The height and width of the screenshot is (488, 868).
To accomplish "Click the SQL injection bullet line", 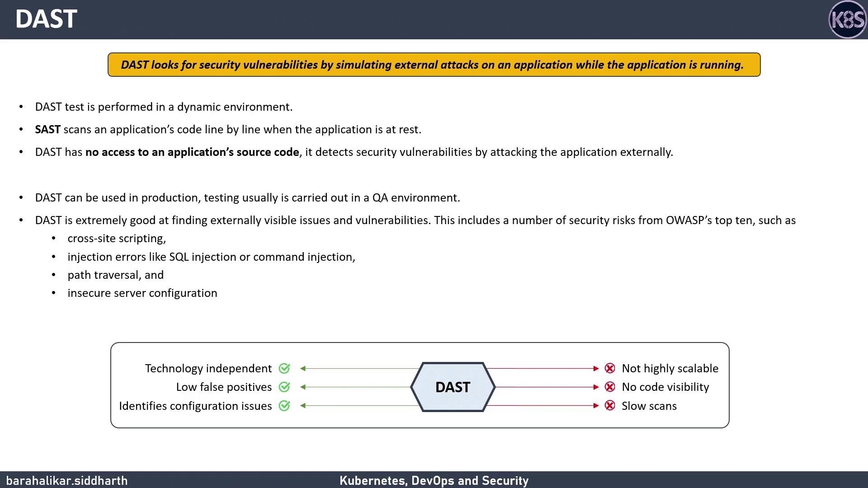I will point(211,257).
